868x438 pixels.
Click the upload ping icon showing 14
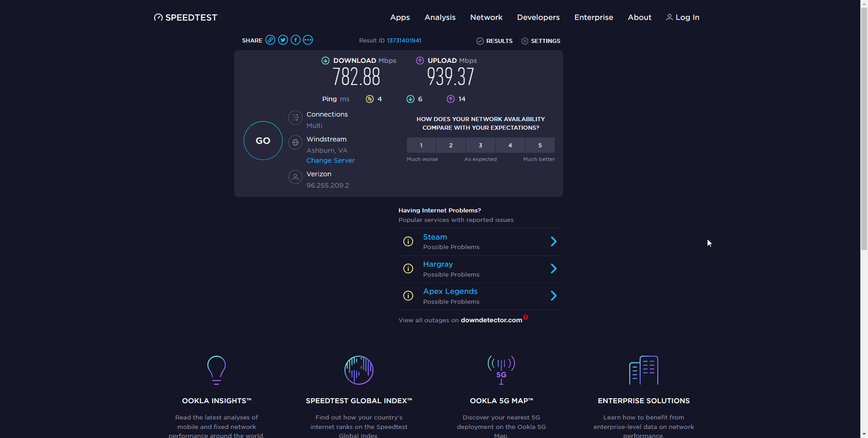451,99
